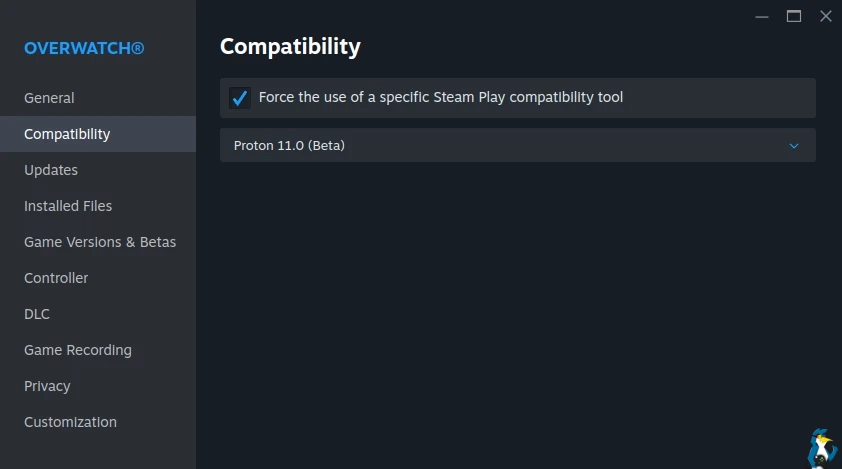Maximize the properties window
This screenshot has width=842, height=469.
click(794, 16)
